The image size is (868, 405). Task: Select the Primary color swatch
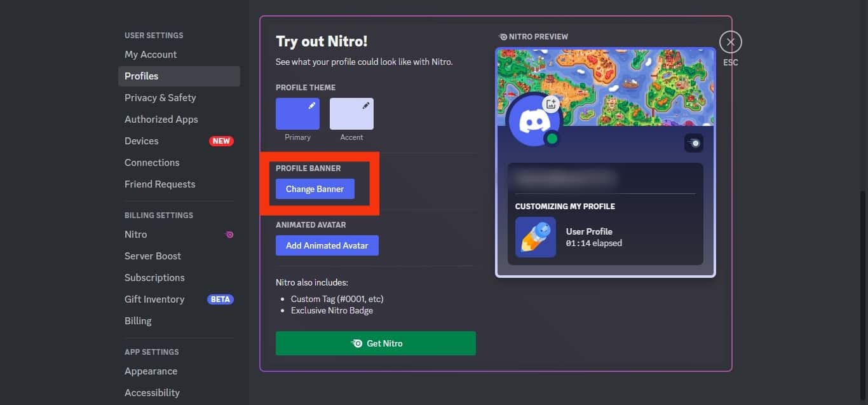[297, 113]
